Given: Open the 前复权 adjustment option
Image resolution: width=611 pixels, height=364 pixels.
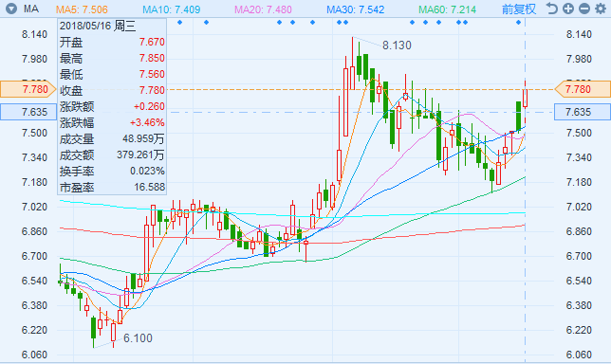Looking at the screenshot, I should (519, 9).
